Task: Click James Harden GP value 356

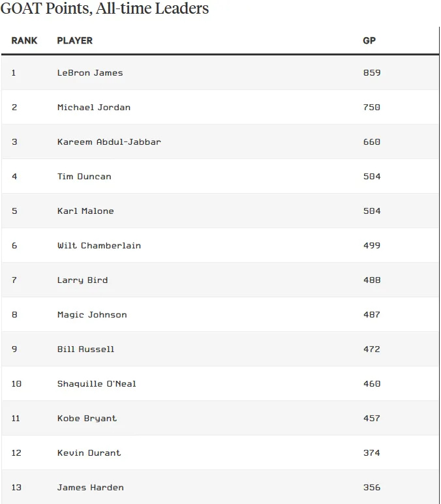Action: (372, 487)
